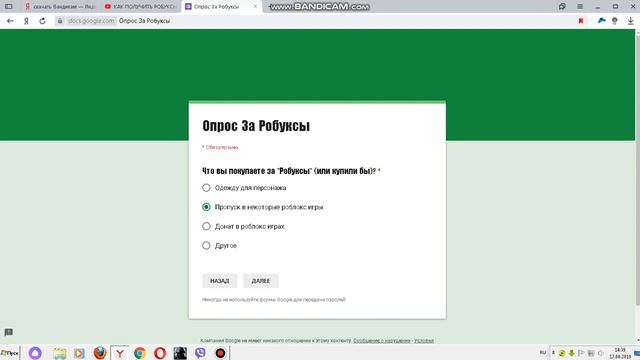Viewport: 640px width, 360px height.
Task: Open the browser hamburger menu
Action: (x=580, y=7)
